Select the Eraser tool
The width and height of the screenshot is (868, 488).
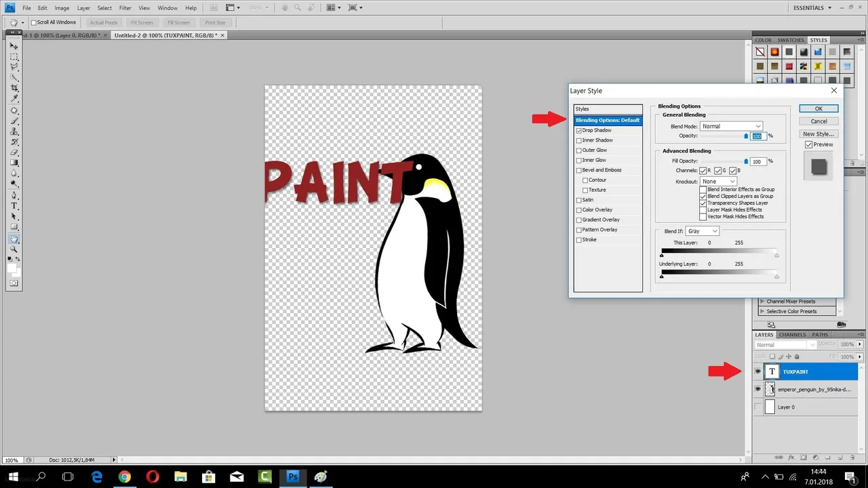point(14,152)
